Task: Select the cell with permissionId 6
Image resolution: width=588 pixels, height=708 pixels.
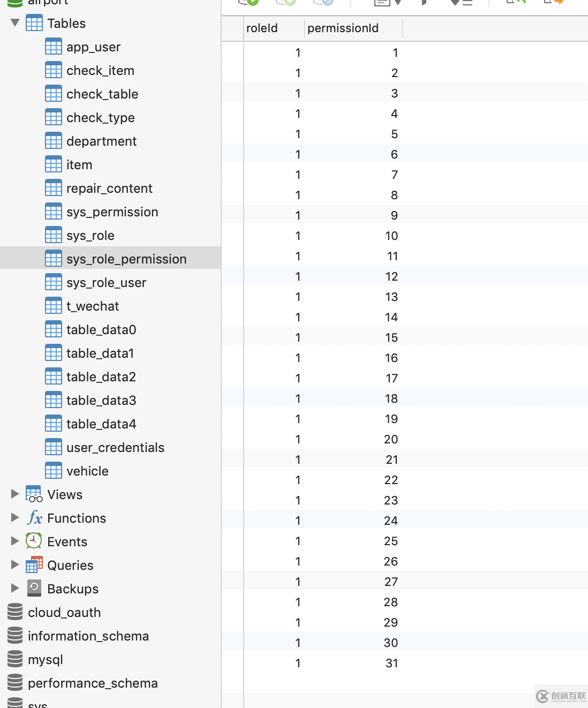Action: click(353, 154)
